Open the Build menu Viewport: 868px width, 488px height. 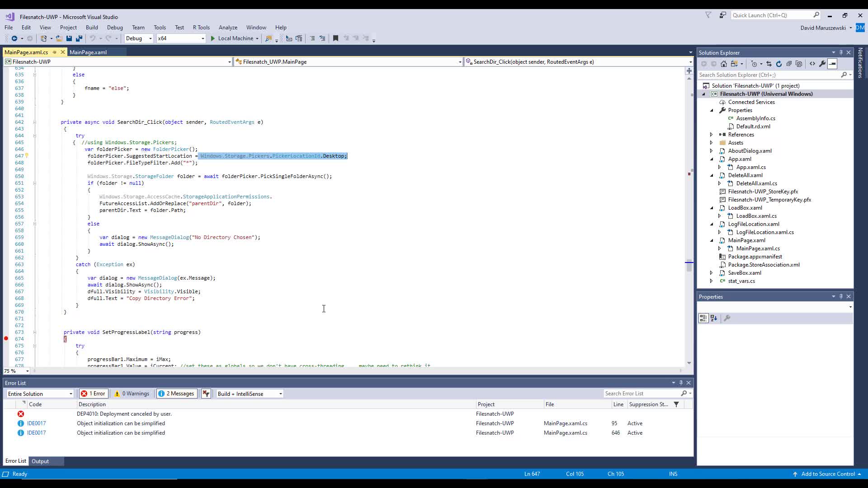pos(92,27)
